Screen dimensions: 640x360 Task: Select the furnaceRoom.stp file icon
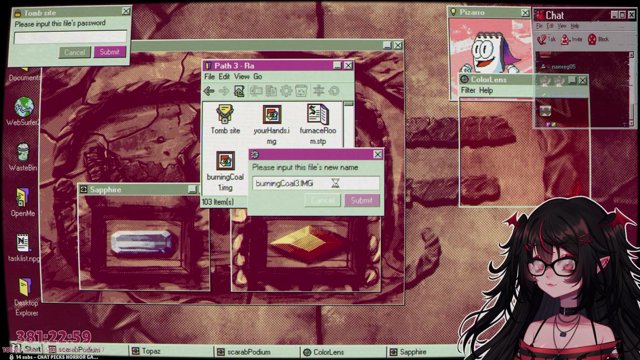pyautogui.click(x=318, y=124)
